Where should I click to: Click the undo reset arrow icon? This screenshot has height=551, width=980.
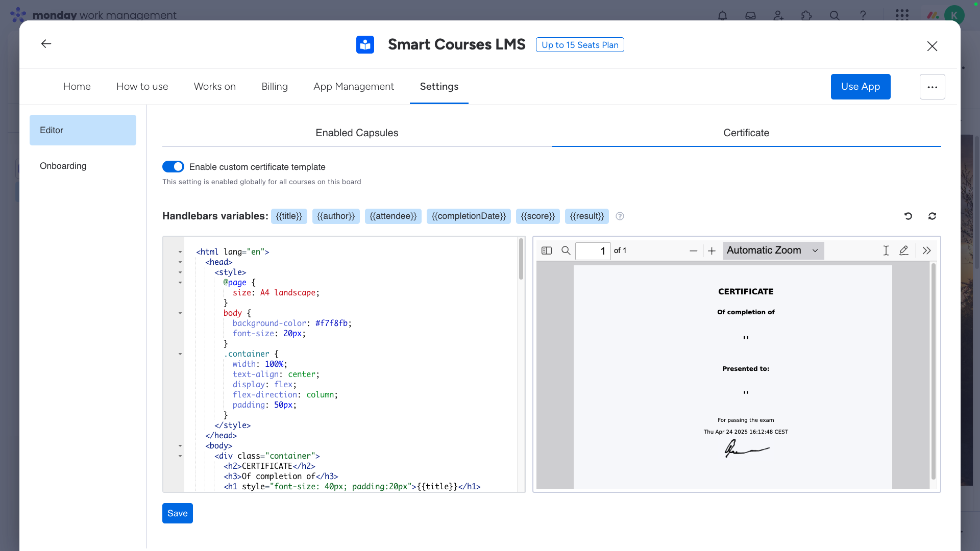pyautogui.click(x=908, y=216)
